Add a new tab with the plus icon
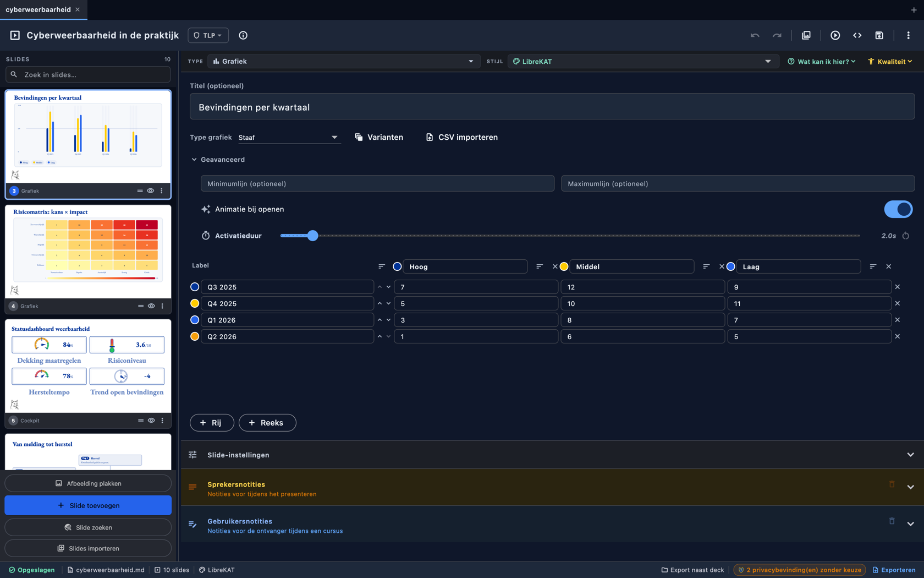The image size is (924, 578). click(x=914, y=10)
